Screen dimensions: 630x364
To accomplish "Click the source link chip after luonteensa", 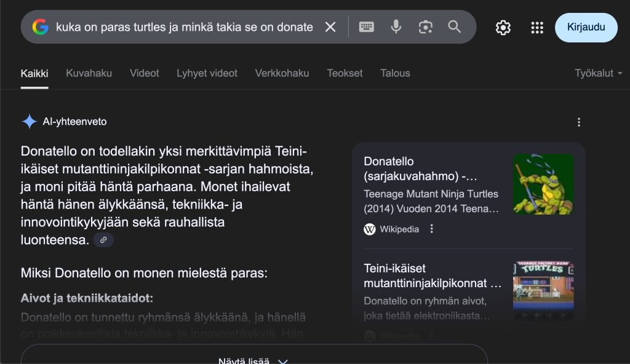I will (x=103, y=240).
